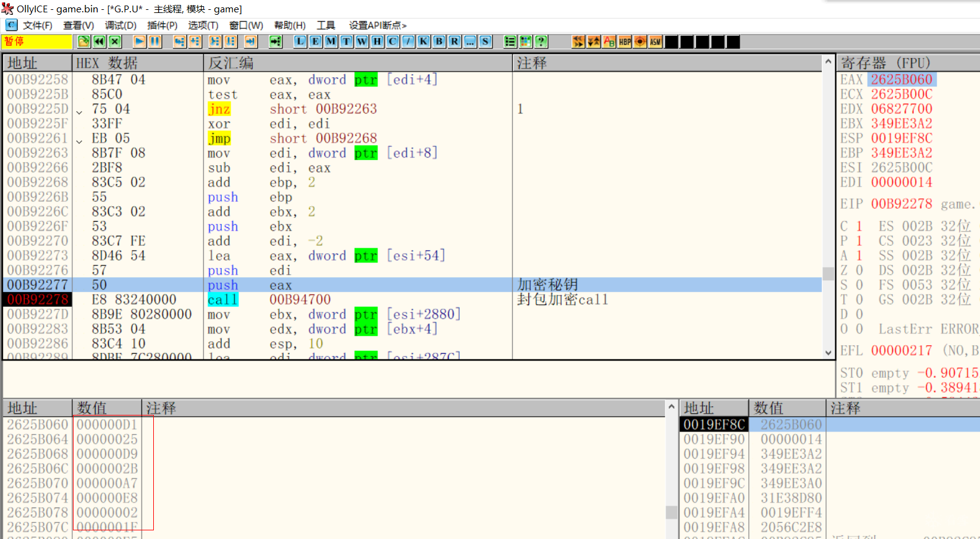Select dump value 000000D1
The width and height of the screenshot is (980, 539).
click(107, 425)
